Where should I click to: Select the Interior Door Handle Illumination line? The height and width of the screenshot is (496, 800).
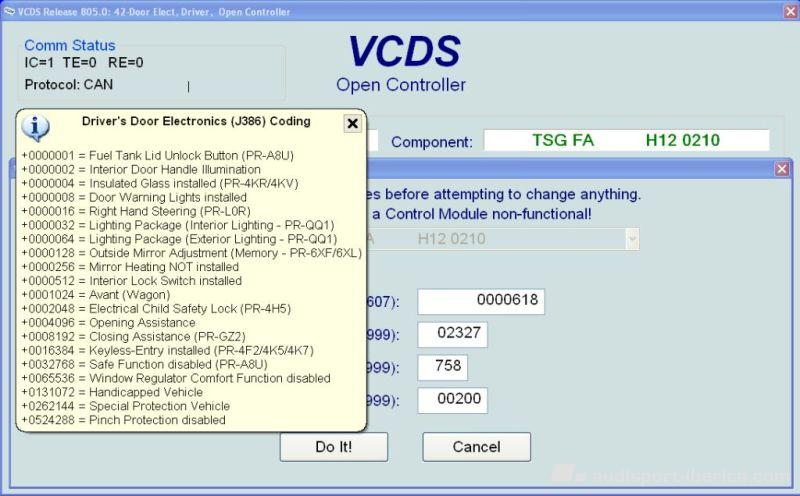(x=141, y=169)
